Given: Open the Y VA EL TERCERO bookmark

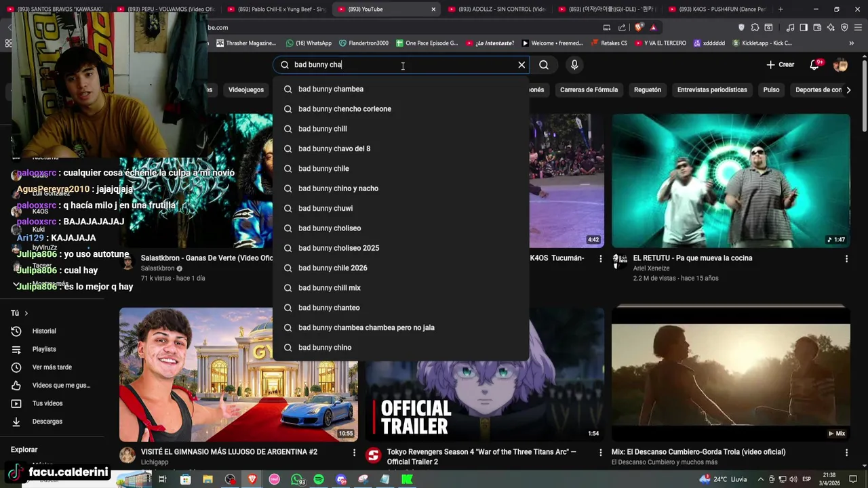Looking at the screenshot, I should coord(659,43).
